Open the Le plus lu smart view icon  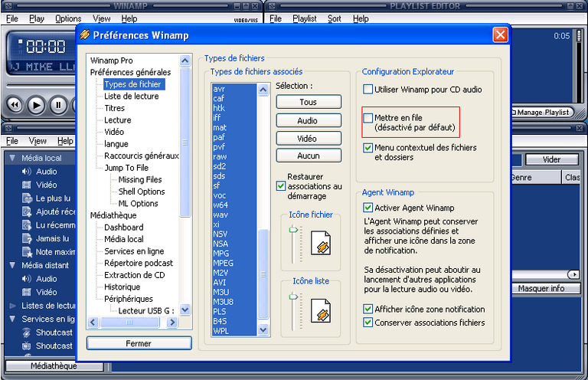pos(27,198)
